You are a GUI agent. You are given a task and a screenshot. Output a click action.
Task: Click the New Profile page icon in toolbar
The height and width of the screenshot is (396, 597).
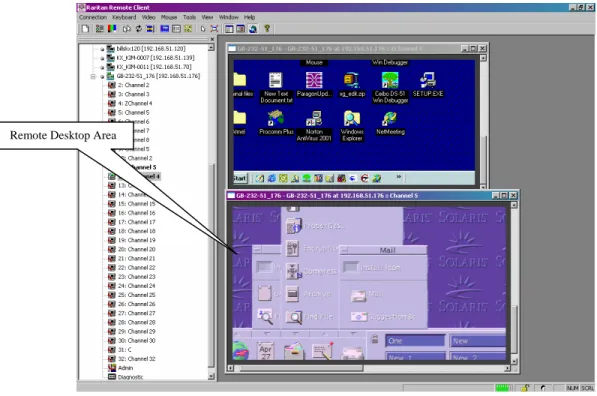pos(85,29)
